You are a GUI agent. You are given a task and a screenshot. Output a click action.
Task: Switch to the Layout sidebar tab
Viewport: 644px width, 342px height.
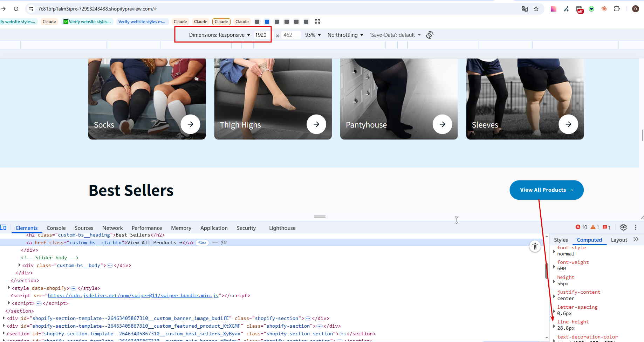(x=619, y=240)
